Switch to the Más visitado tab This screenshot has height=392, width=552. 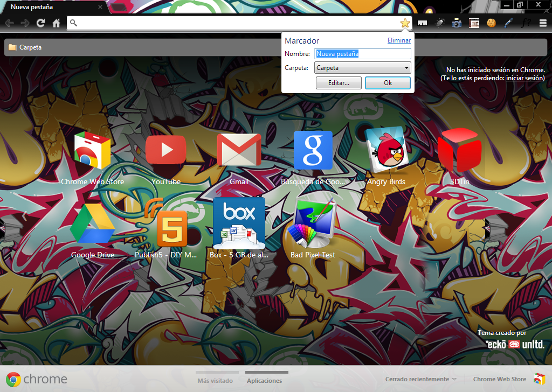click(215, 380)
